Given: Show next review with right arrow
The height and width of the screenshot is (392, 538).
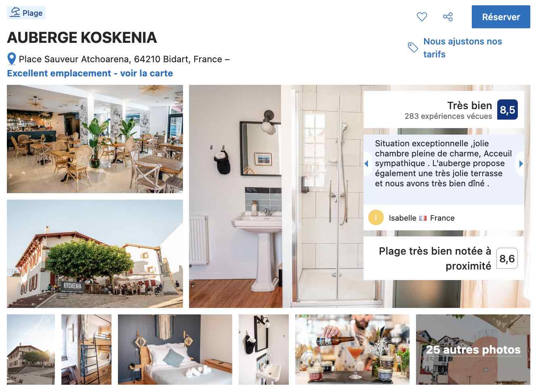Looking at the screenshot, I should (x=521, y=164).
